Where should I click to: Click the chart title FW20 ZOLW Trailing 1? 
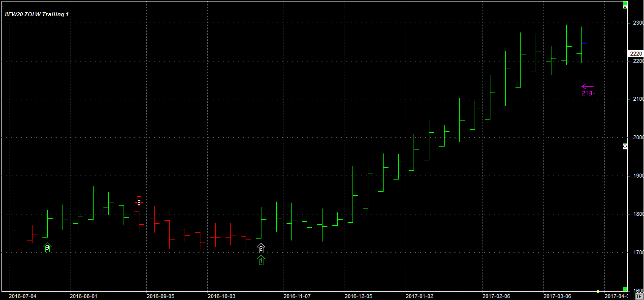(x=37, y=14)
